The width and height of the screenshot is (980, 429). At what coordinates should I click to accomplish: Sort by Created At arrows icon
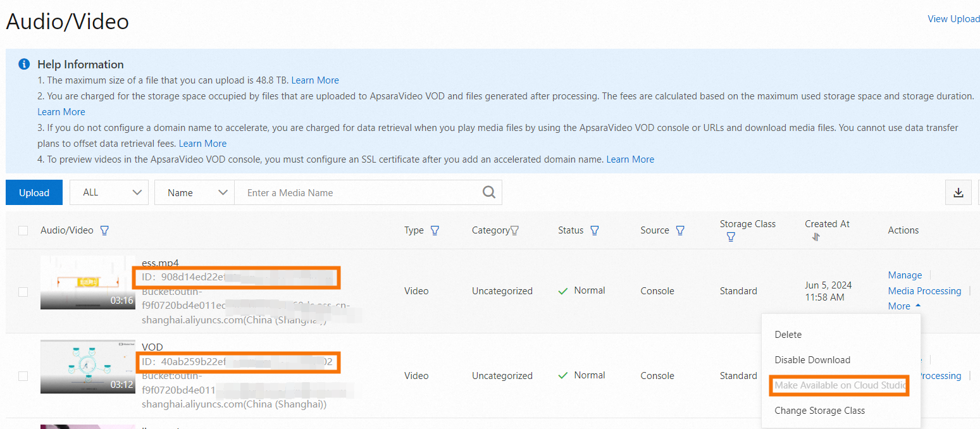[816, 237]
